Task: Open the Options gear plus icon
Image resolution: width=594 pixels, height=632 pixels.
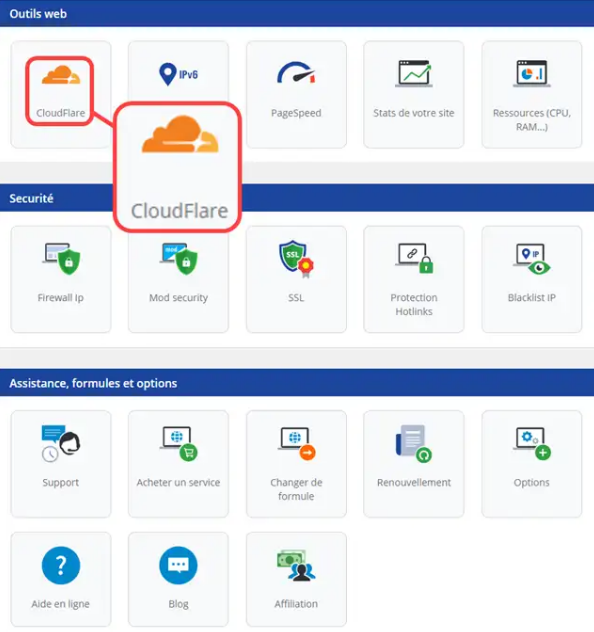Action: point(532,443)
